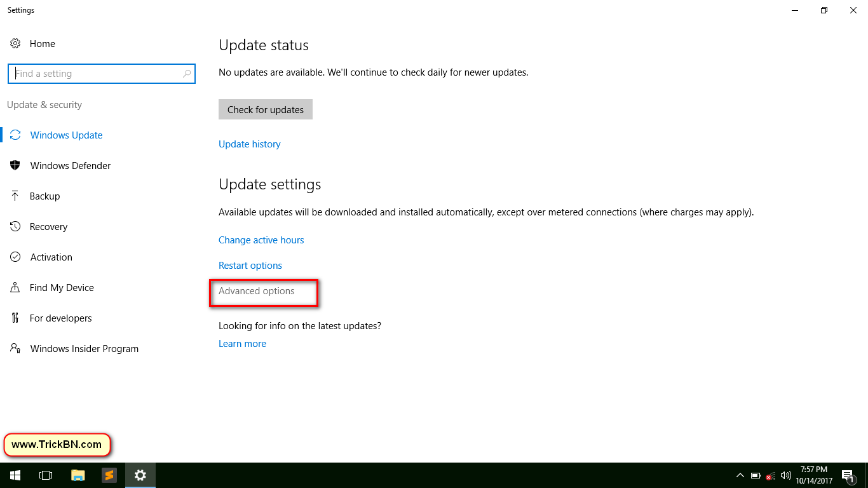Open Task View on the taskbar
Image resolution: width=868 pixels, height=488 pixels.
click(46, 475)
